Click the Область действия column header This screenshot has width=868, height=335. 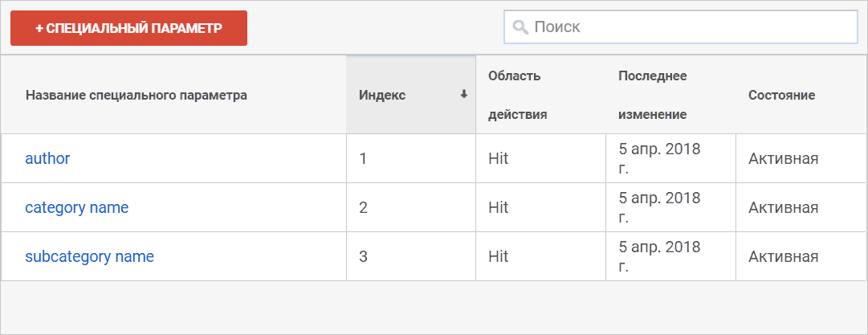pyautogui.click(x=518, y=96)
